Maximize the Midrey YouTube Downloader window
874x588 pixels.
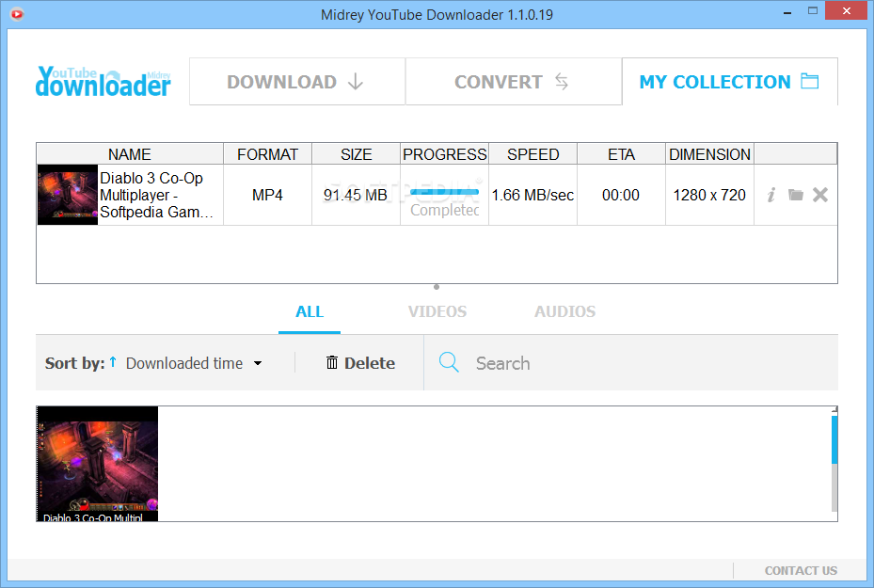pyautogui.click(x=813, y=10)
